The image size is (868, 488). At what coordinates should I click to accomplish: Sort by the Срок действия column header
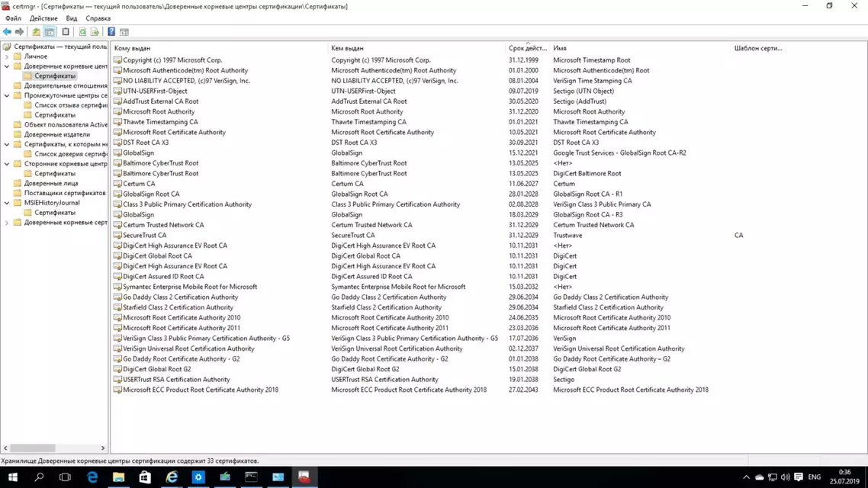coord(528,48)
